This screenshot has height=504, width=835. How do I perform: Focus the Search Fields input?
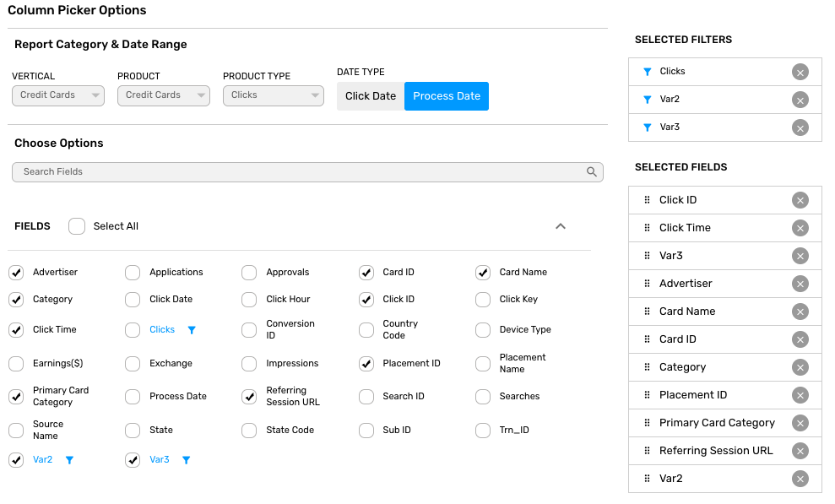[x=307, y=172]
